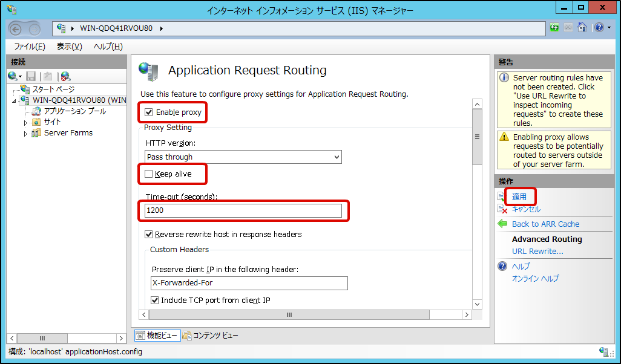This screenshot has height=364, width=621.
Task: Click the server icon in address breadcrumb
Action: tap(61, 28)
